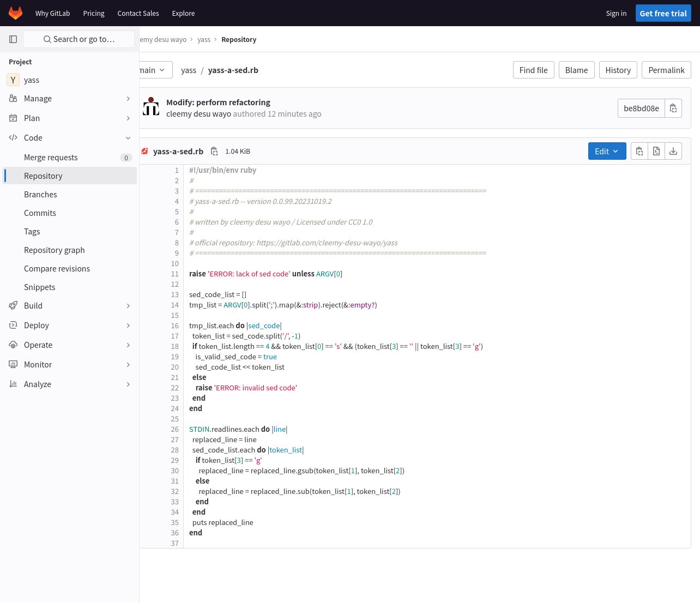The width and height of the screenshot is (700, 603).
Task: Open the commit author's avatar
Action: [151, 107]
